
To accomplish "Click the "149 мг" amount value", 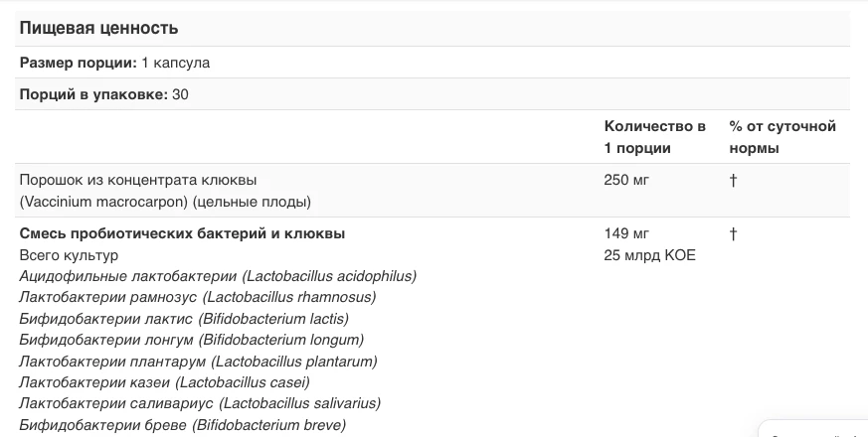I will point(626,233).
